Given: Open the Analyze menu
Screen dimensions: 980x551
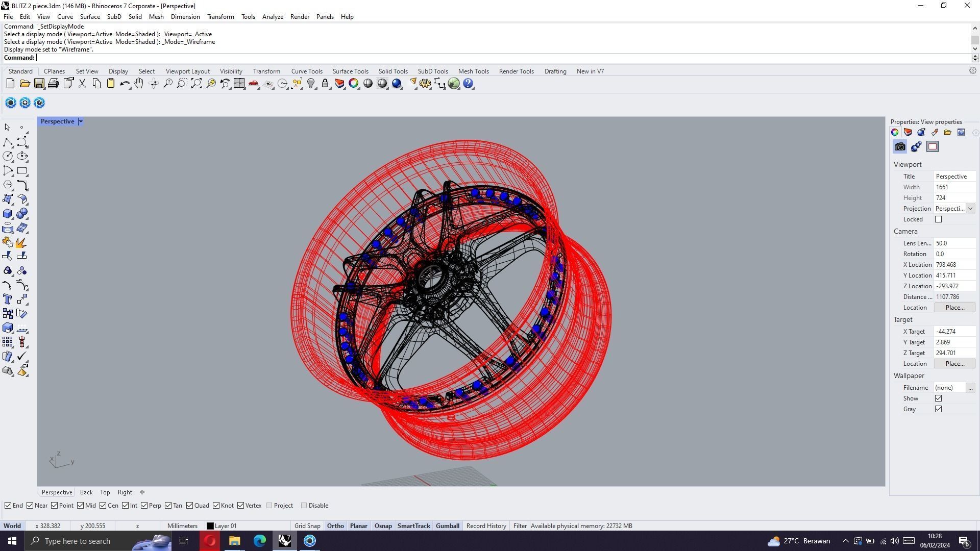Looking at the screenshot, I should (x=273, y=17).
